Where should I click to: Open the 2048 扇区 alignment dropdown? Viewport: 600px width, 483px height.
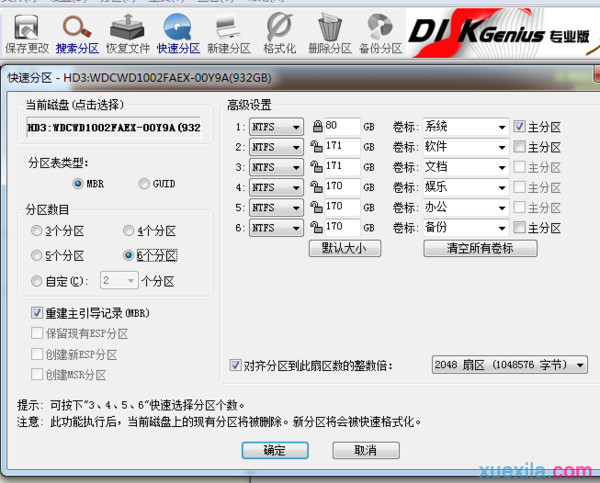click(510, 365)
